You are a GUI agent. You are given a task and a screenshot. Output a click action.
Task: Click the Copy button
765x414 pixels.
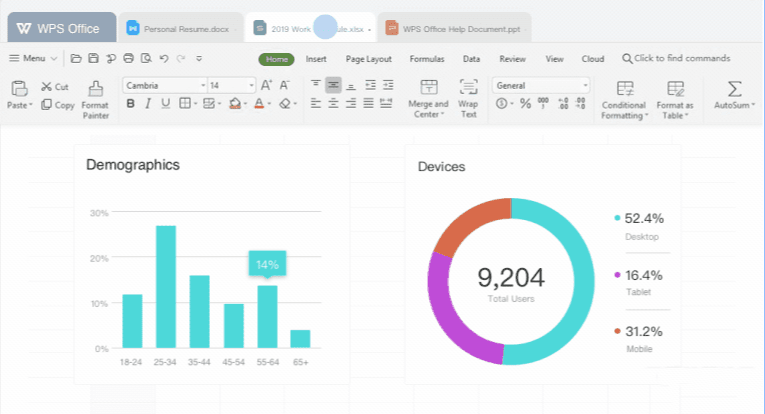click(x=58, y=105)
